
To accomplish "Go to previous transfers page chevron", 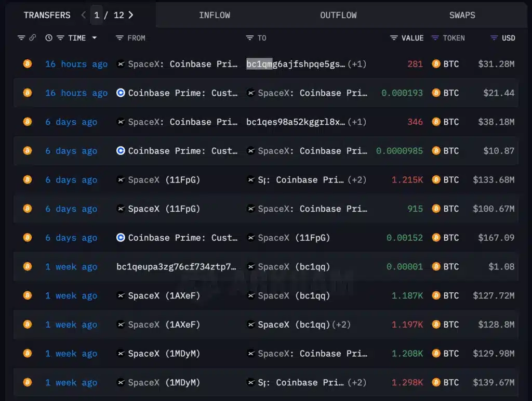I will pyautogui.click(x=84, y=15).
